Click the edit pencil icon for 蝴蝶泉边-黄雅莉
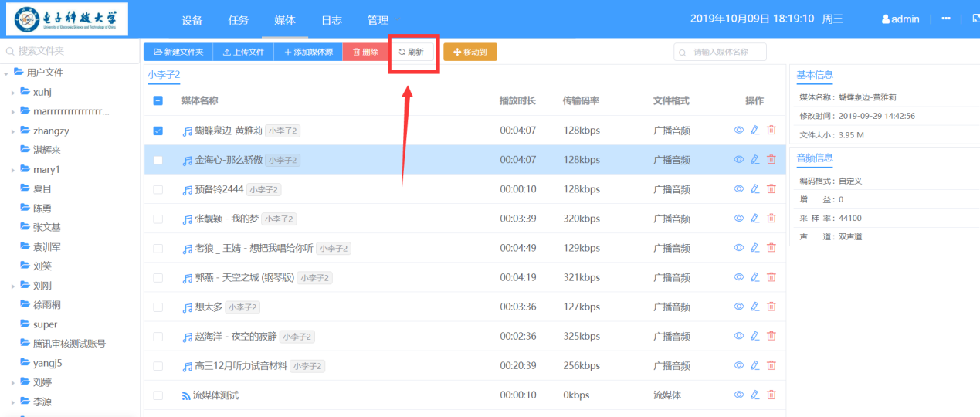This screenshot has width=980, height=417. pos(755,131)
